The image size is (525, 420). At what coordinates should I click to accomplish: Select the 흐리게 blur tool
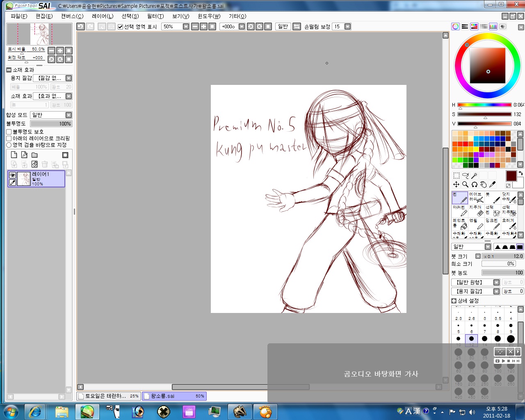(509, 224)
